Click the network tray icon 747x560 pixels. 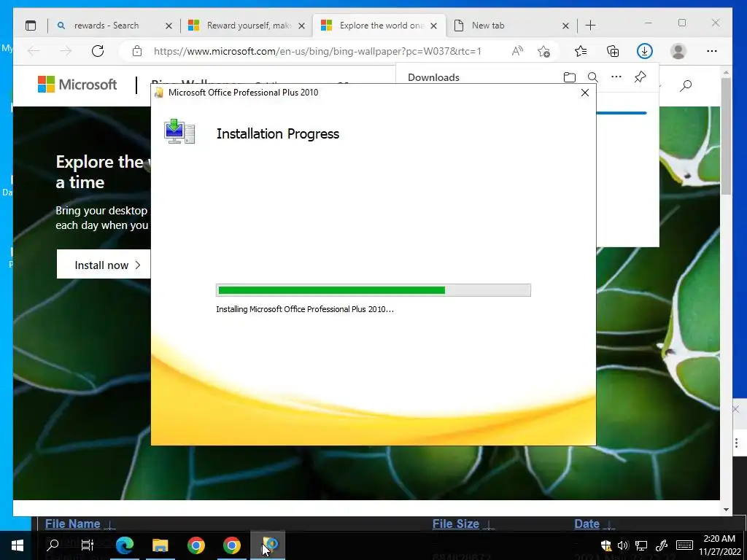pyautogui.click(x=641, y=545)
